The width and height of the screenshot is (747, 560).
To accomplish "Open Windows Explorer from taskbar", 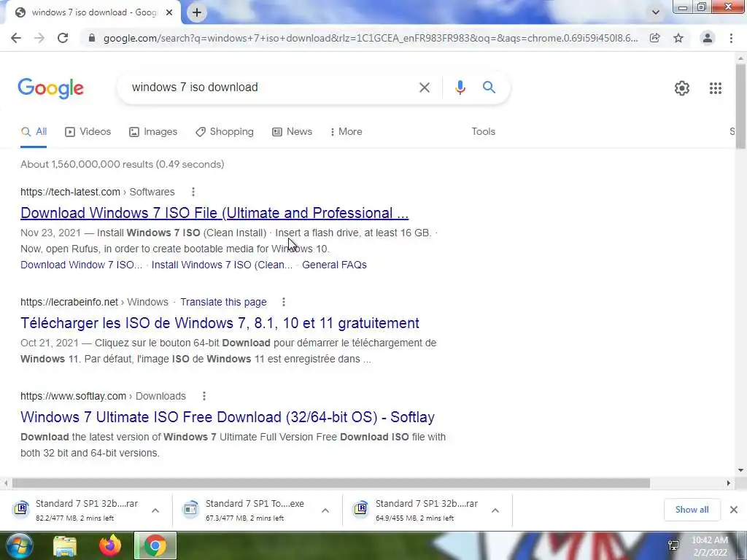I will (64, 545).
